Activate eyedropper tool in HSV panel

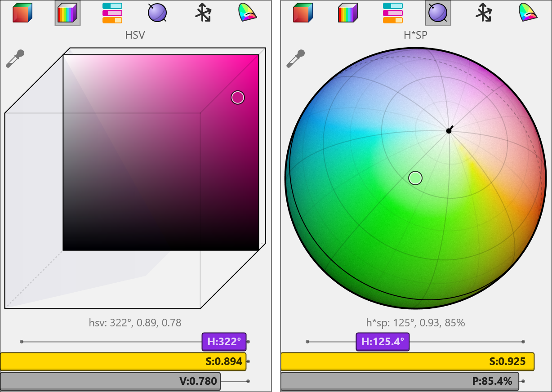15,59
